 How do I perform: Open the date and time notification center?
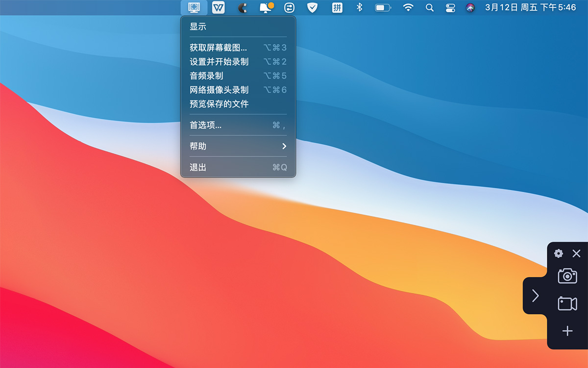(x=531, y=7)
